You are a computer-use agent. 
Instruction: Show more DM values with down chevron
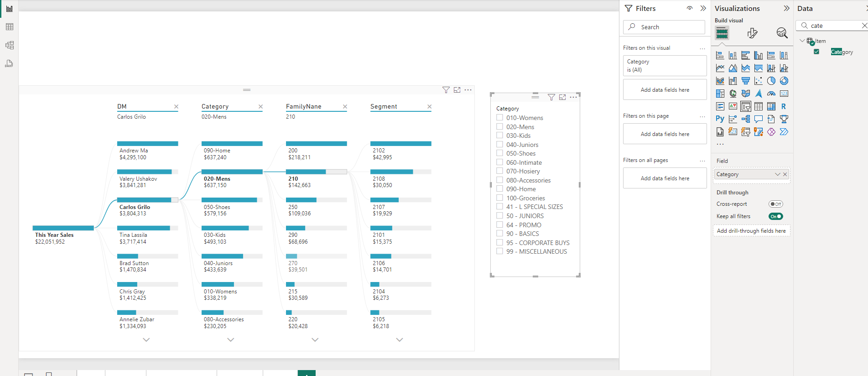point(146,339)
